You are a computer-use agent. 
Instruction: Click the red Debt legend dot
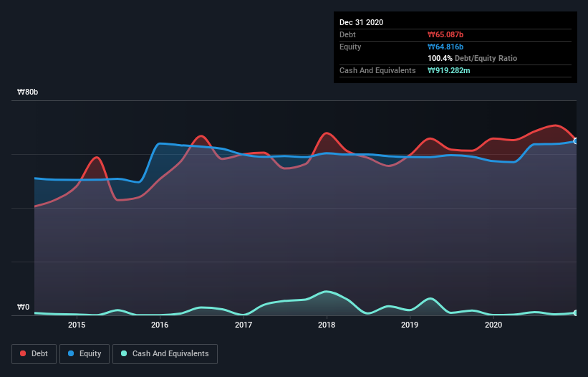pyautogui.click(x=23, y=353)
